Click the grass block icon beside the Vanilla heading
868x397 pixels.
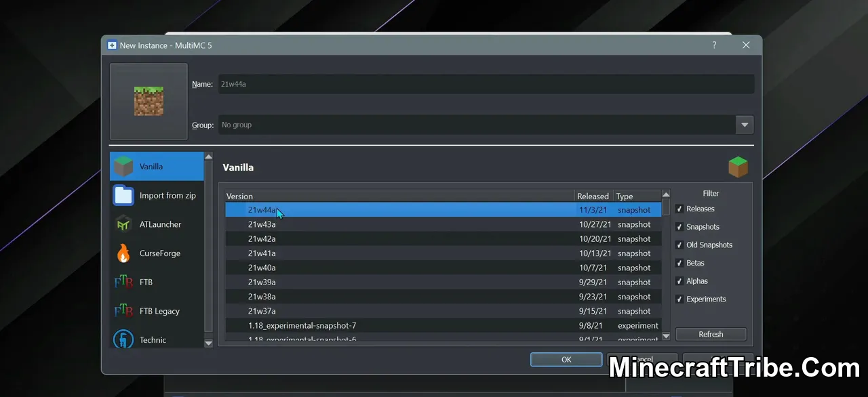click(738, 167)
